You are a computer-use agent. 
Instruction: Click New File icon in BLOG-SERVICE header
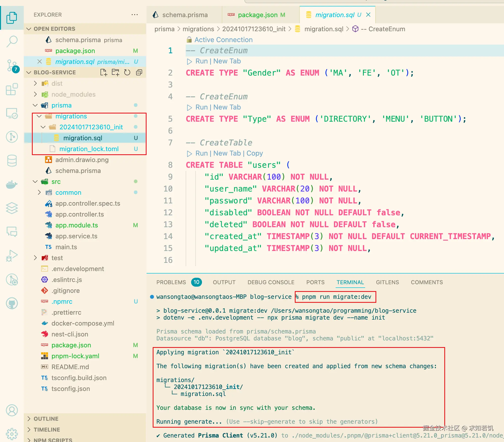pos(103,72)
